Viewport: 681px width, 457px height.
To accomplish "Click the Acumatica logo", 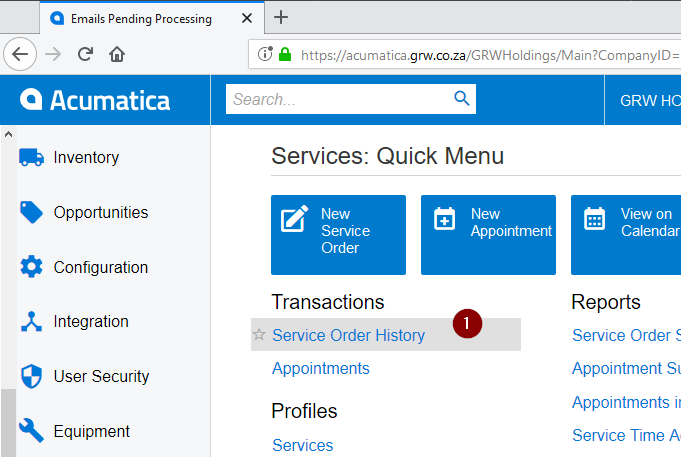I will point(96,100).
